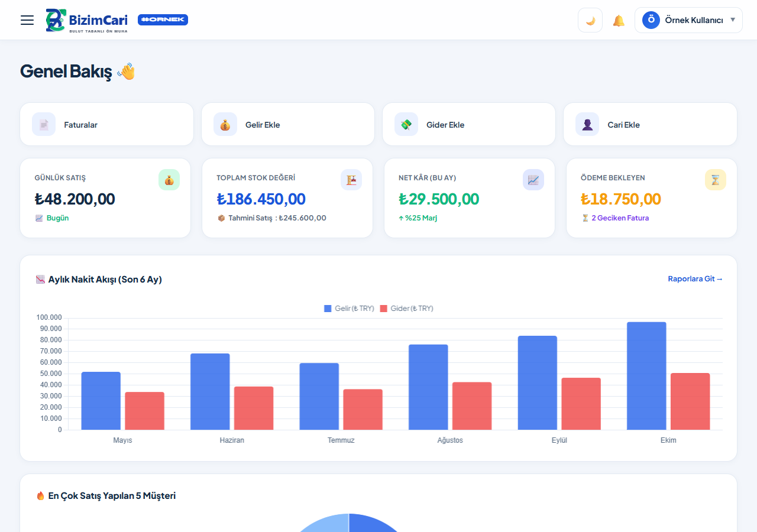
Task: Expand the Örnek Kullanıcı user dropdown
Action: coord(688,20)
